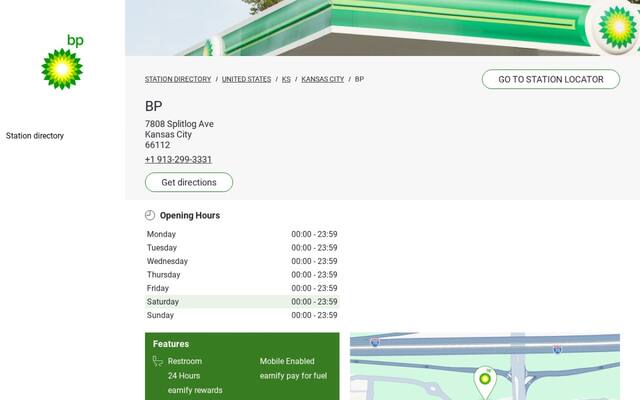Click the map preview area

point(485,366)
